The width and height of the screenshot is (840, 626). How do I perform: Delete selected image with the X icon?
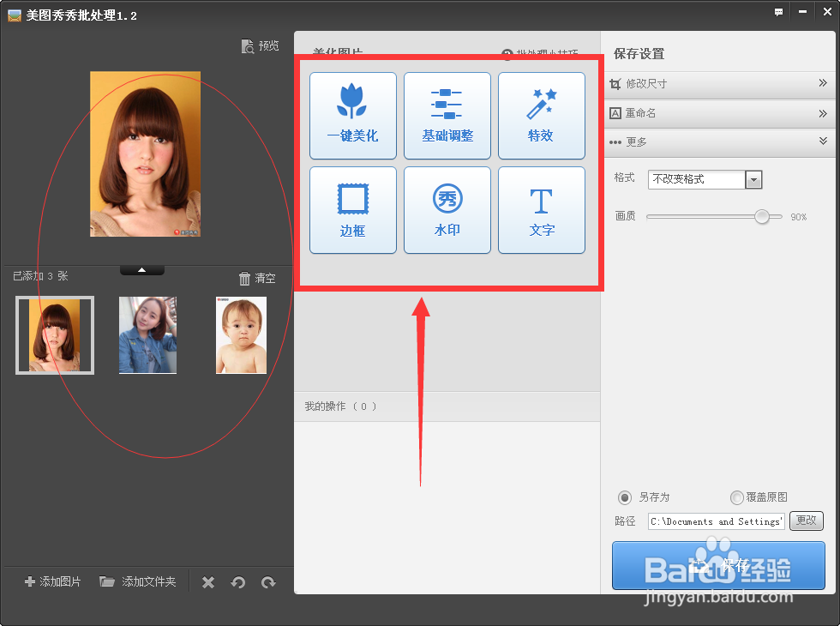(208, 582)
